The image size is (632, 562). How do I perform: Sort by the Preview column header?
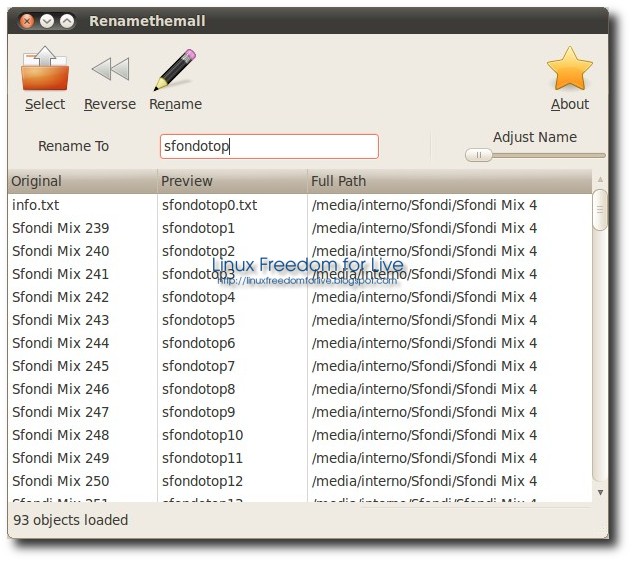point(232,181)
